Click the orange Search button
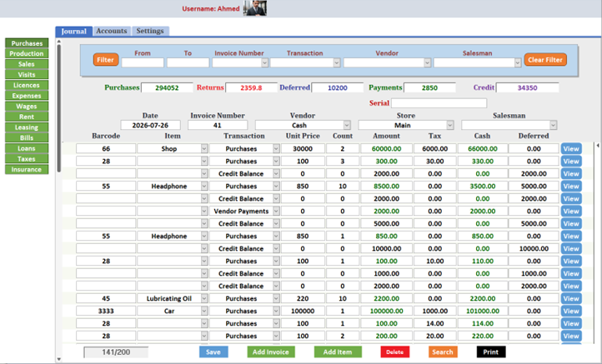The image size is (602, 364). [443, 352]
